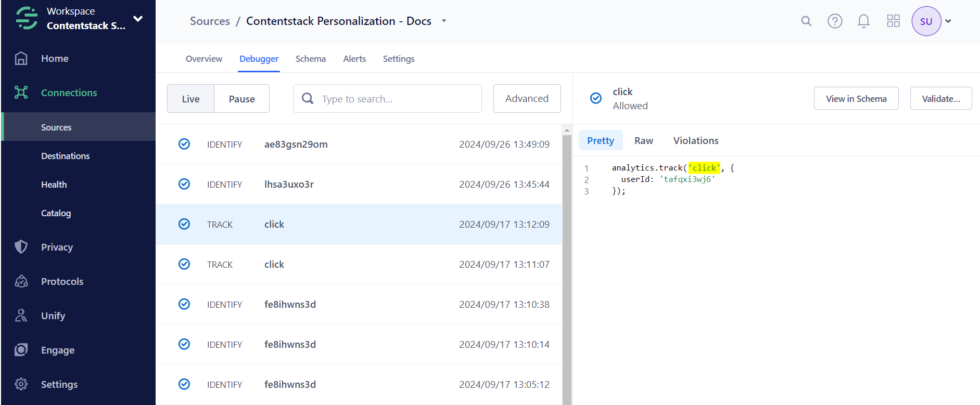Select fe8ihwns3d event at 13:10:38
980x405 pixels.
tap(359, 304)
